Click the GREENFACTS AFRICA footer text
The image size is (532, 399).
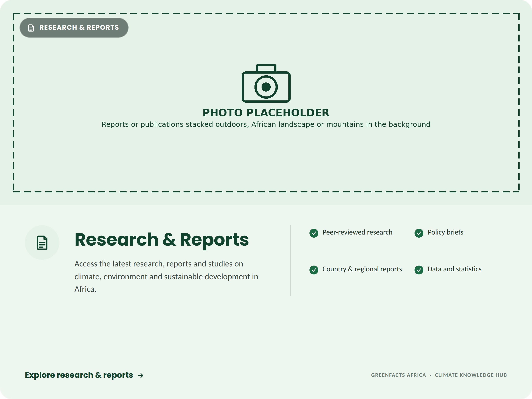click(x=399, y=375)
